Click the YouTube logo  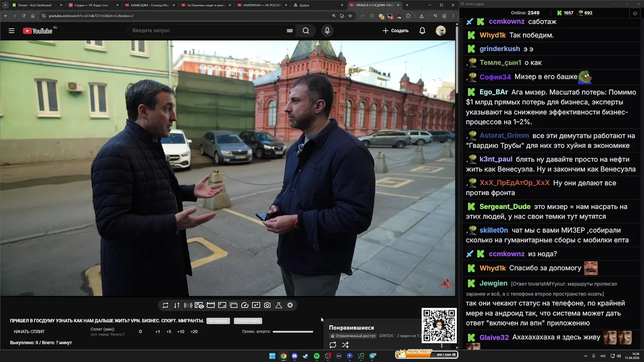[38, 31]
